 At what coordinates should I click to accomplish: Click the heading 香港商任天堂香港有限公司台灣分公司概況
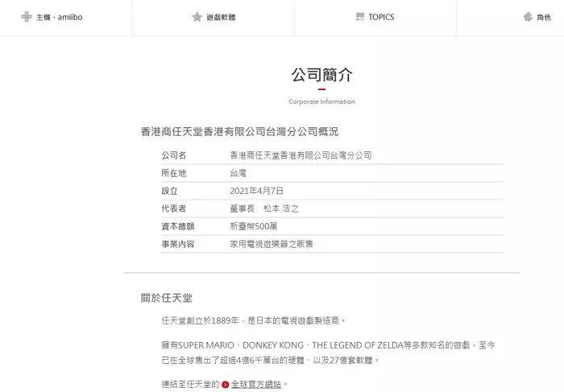click(x=239, y=132)
